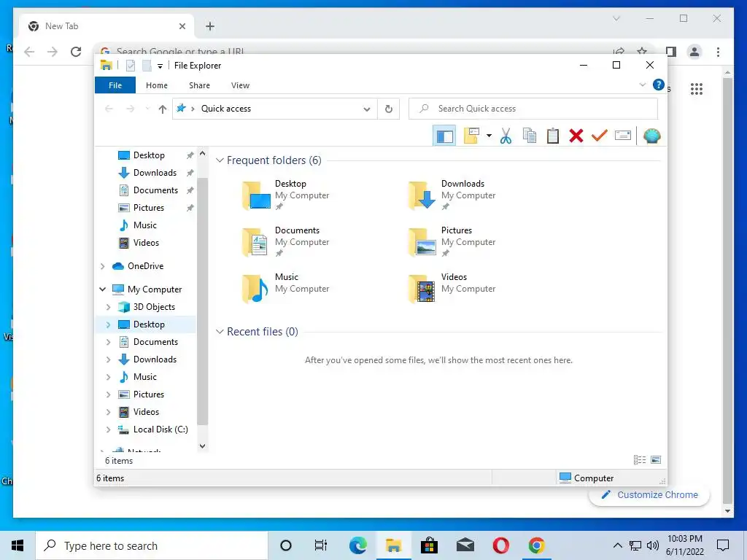
Task: Click the File Explorer Back arrow
Action: coord(109,109)
